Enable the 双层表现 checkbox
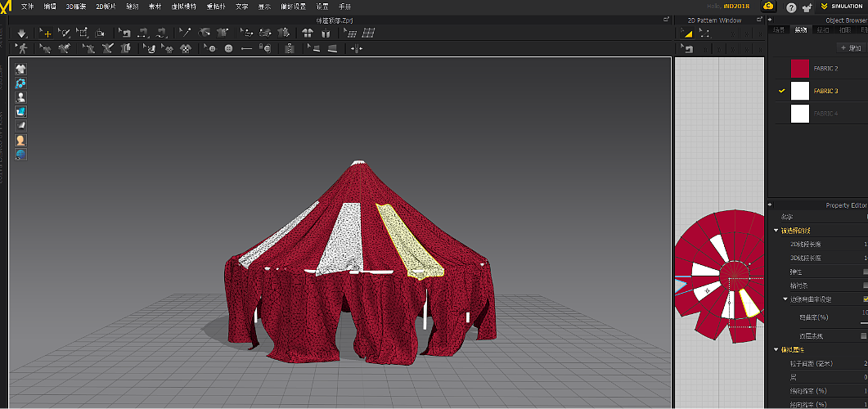The image size is (868, 409). click(x=864, y=335)
